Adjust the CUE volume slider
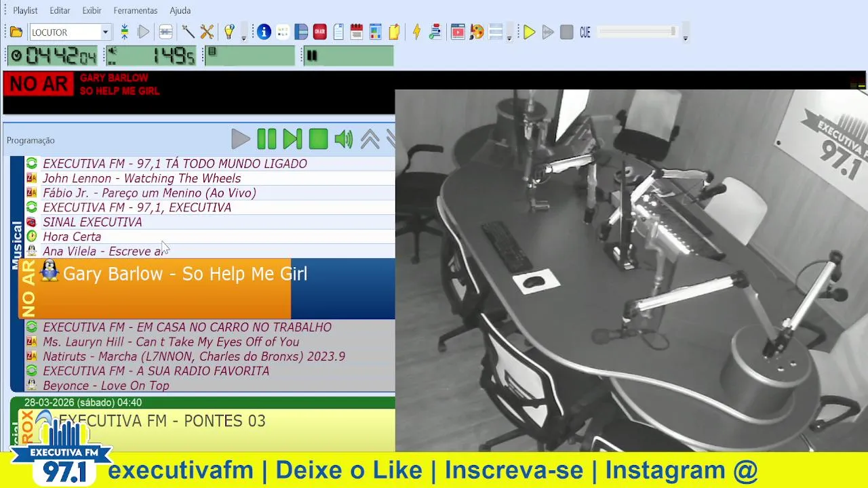The width and height of the screenshot is (868, 488). click(637, 32)
